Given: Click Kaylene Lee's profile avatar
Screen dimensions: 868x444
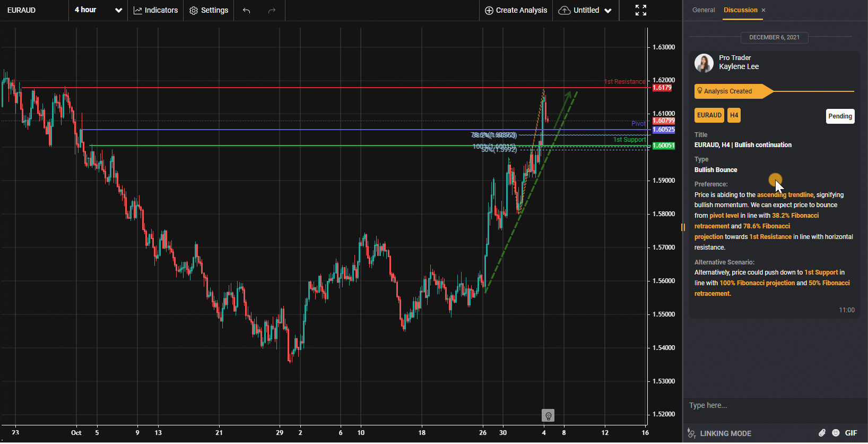Looking at the screenshot, I should (704, 63).
